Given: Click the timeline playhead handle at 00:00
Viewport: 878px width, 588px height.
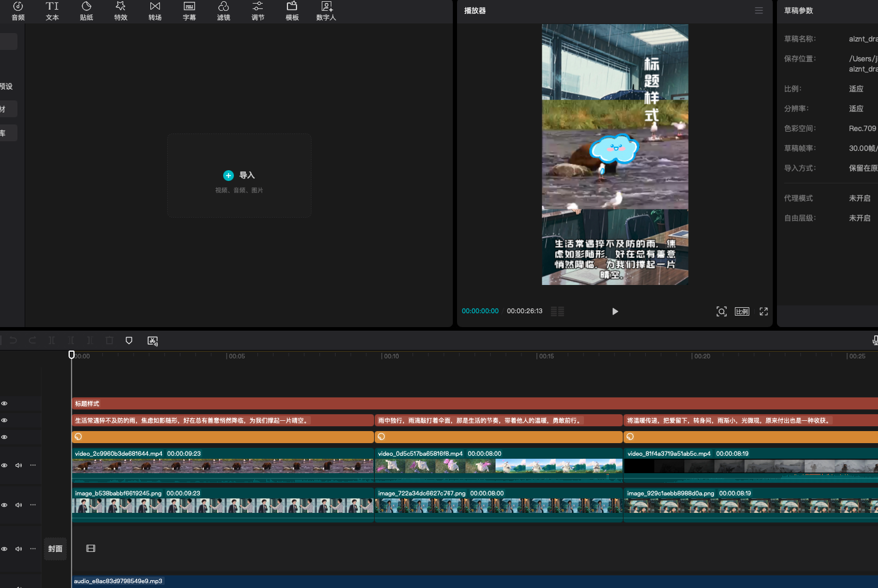Looking at the screenshot, I should coord(72,355).
